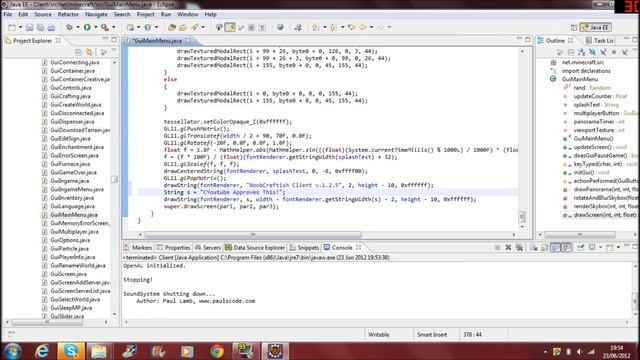Click the Open Type toolbar icon

pyautogui.click(x=172, y=27)
